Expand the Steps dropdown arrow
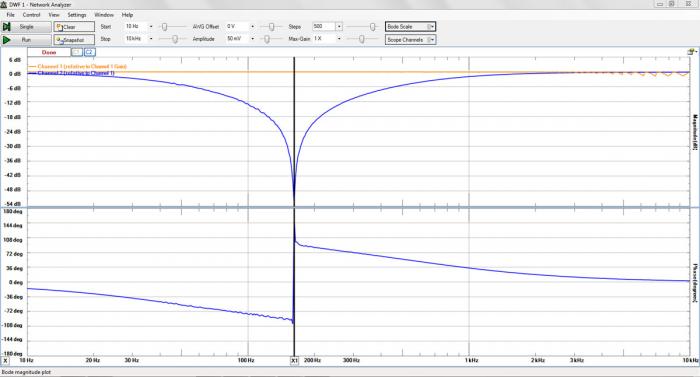Screen dimensions: 700x377 tap(339, 26)
